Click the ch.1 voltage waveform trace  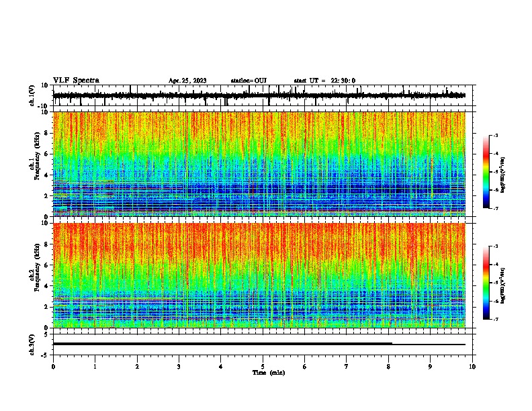(x=259, y=95)
